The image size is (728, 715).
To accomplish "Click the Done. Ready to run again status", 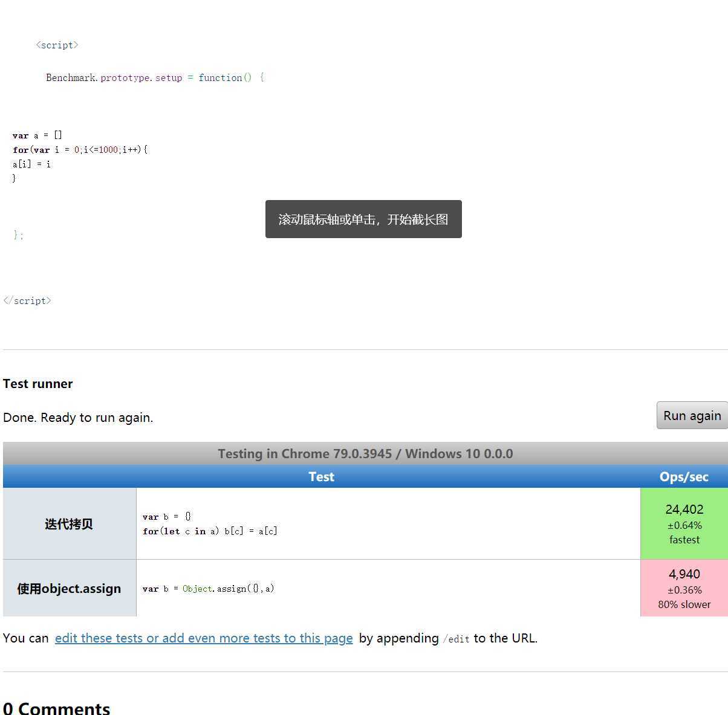I will [x=78, y=418].
